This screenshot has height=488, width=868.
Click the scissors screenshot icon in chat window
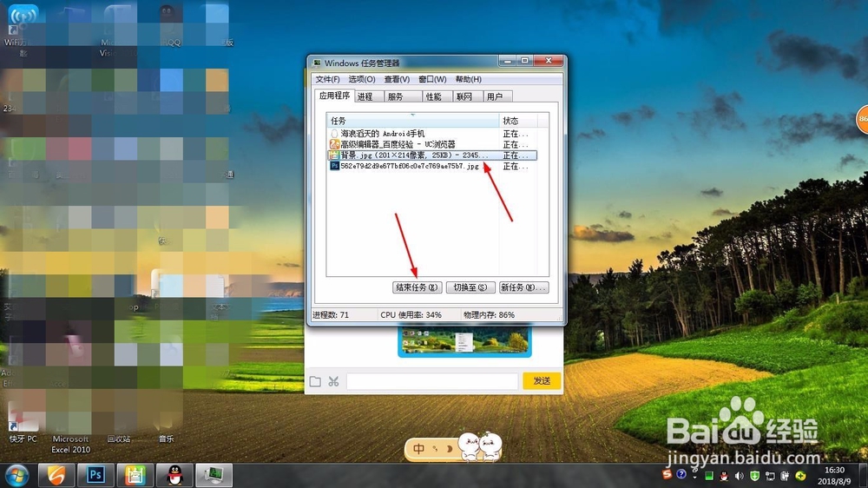pyautogui.click(x=333, y=381)
